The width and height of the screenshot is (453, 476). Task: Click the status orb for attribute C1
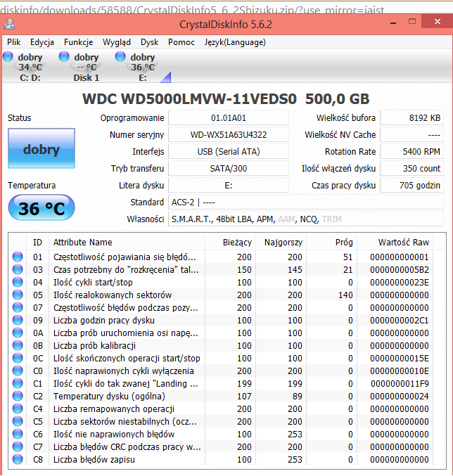[x=18, y=383]
